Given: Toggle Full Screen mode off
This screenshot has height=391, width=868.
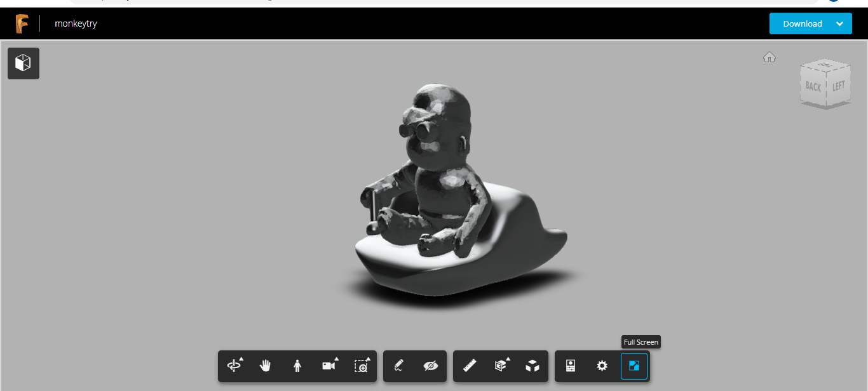Looking at the screenshot, I should pyautogui.click(x=634, y=366).
